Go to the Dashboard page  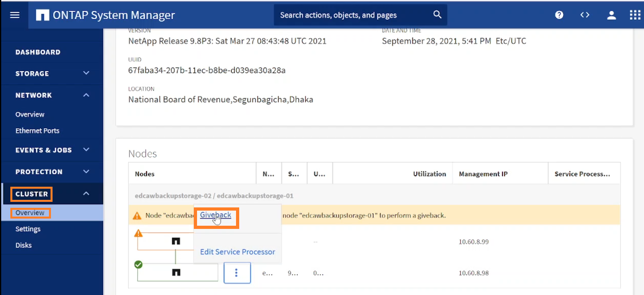tap(38, 52)
